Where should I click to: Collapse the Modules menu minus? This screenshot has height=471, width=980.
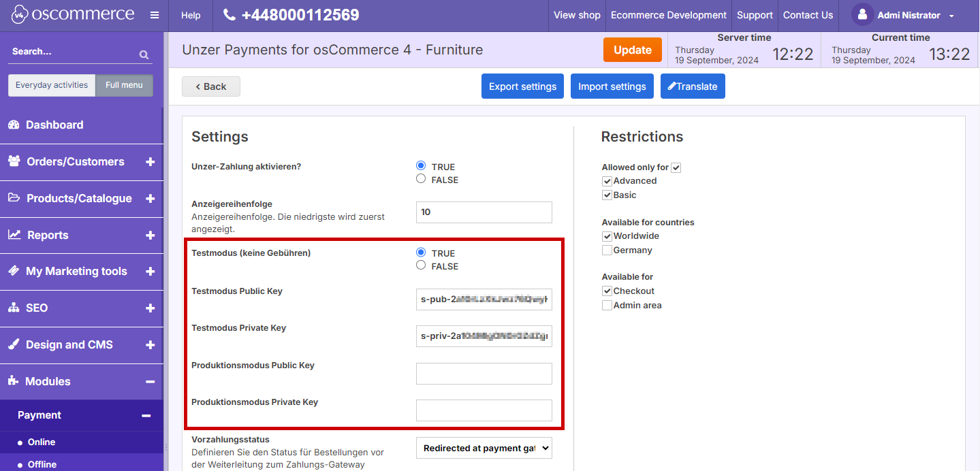point(150,382)
